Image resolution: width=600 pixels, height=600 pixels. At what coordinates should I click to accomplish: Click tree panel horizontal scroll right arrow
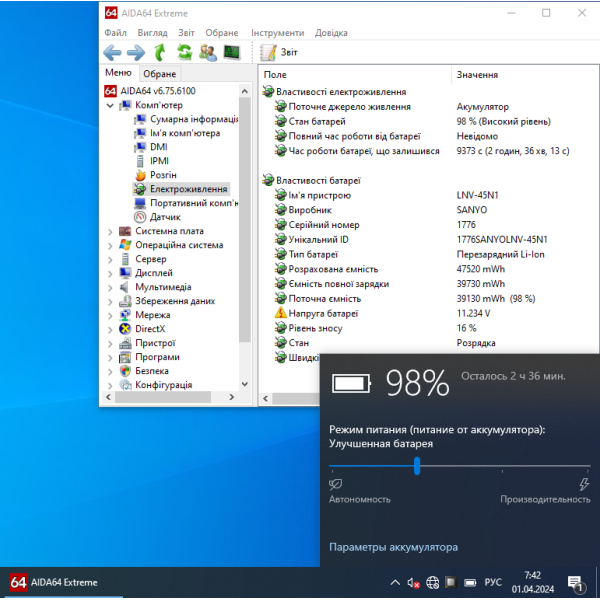click(231, 397)
